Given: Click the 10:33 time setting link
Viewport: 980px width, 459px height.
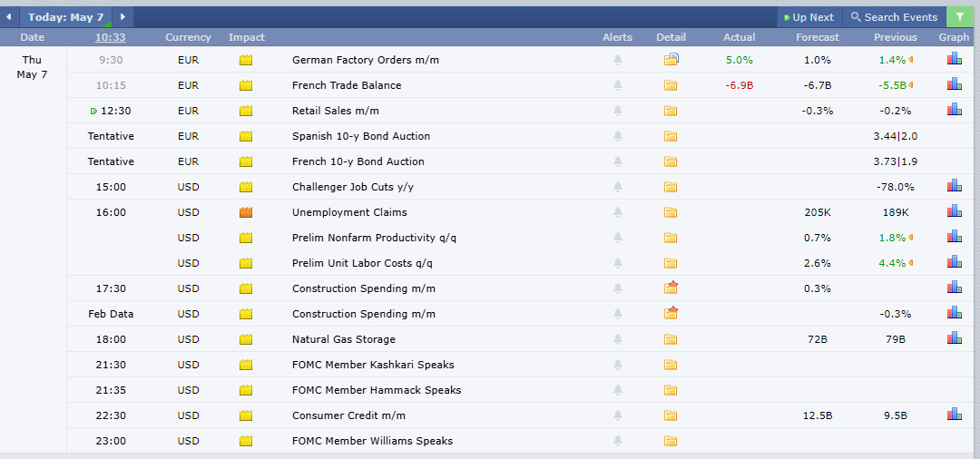Looking at the screenshot, I should (110, 37).
